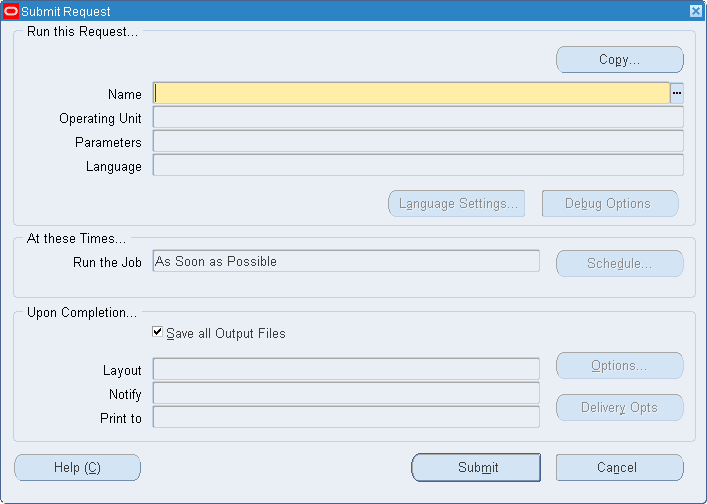Select the Language field

418,165
